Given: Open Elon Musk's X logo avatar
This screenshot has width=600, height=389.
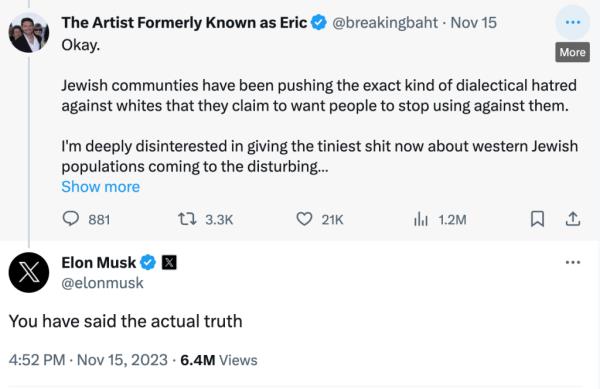Looking at the screenshot, I should coord(29,273).
